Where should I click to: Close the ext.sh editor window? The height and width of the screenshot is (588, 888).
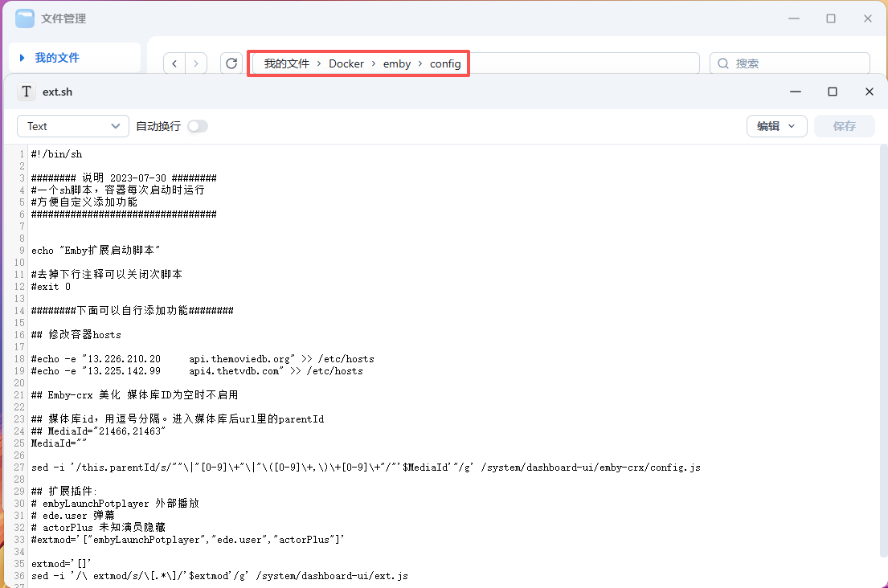click(869, 92)
